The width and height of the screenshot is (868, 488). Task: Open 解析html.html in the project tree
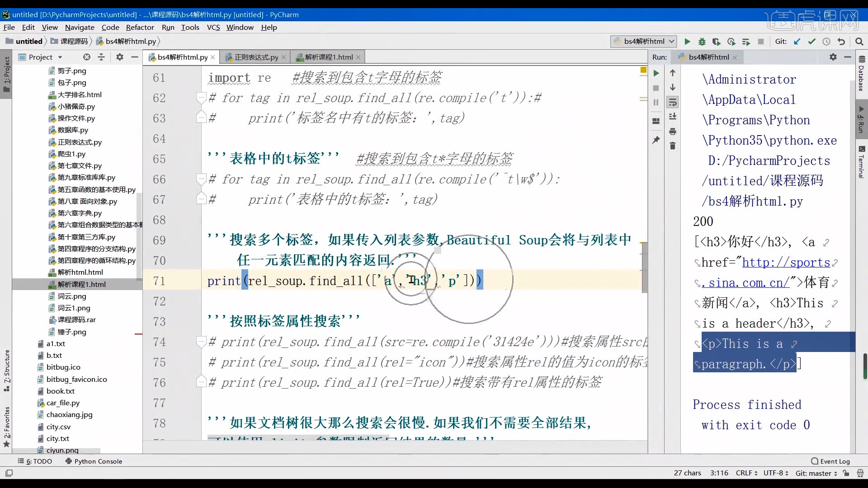pyautogui.click(x=80, y=272)
